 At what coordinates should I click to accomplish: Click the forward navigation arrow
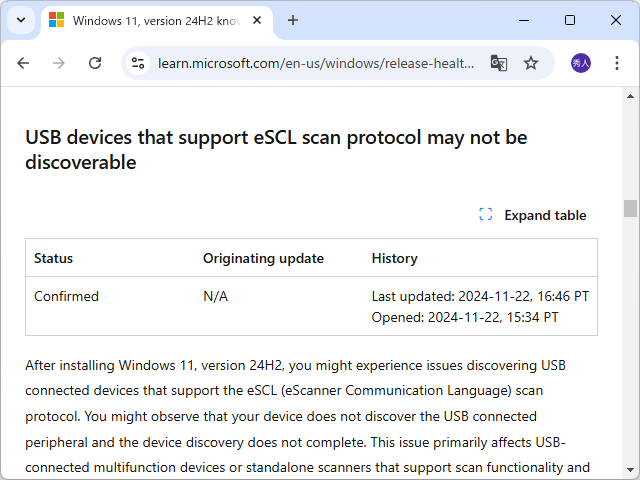click(x=59, y=63)
